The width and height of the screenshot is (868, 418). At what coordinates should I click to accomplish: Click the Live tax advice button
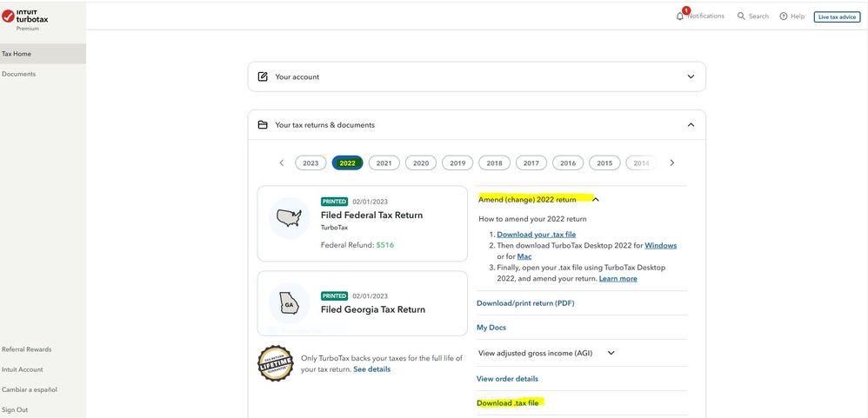[x=837, y=17]
